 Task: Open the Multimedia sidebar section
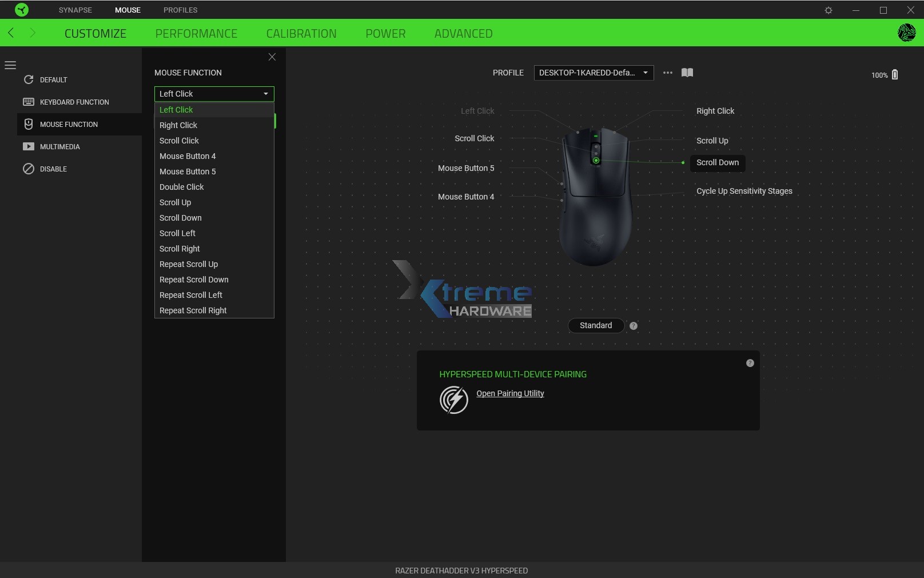coord(28,146)
